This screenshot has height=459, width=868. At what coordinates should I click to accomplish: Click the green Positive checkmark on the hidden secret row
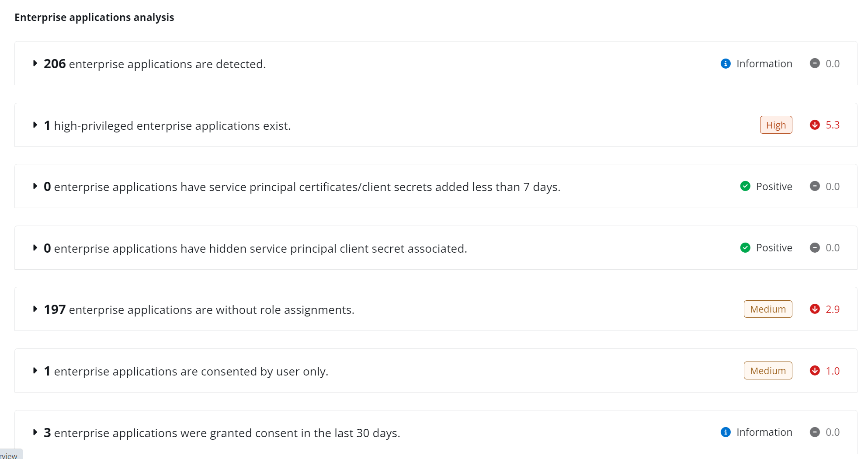coord(745,247)
